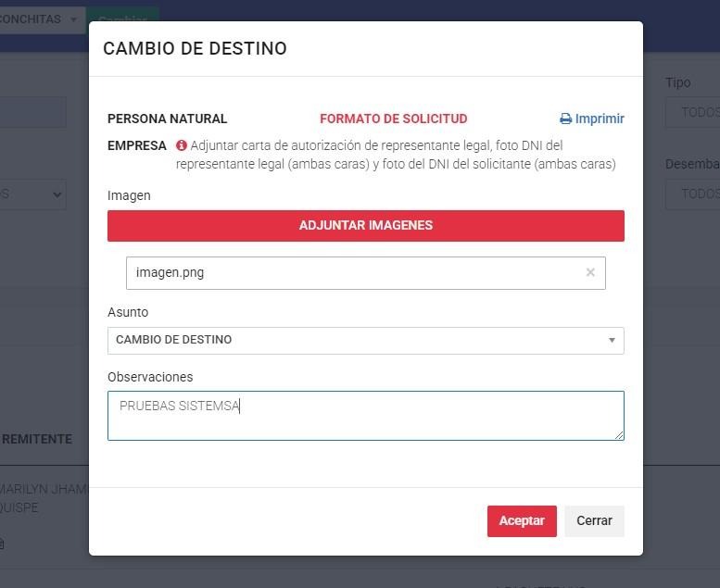This screenshot has height=588, width=720.
Task: Click the red info icon next to EMPRESA
Action: point(182,145)
